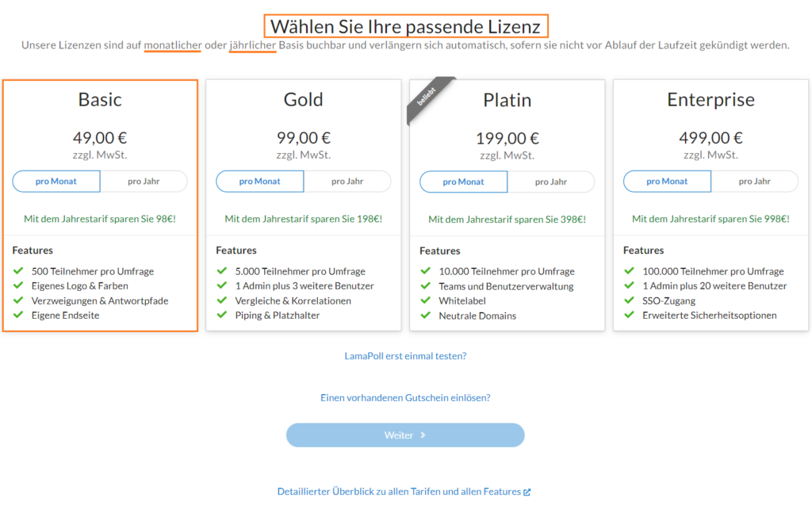Open detailed overview of all Tarife link

(x=400, y=491)
